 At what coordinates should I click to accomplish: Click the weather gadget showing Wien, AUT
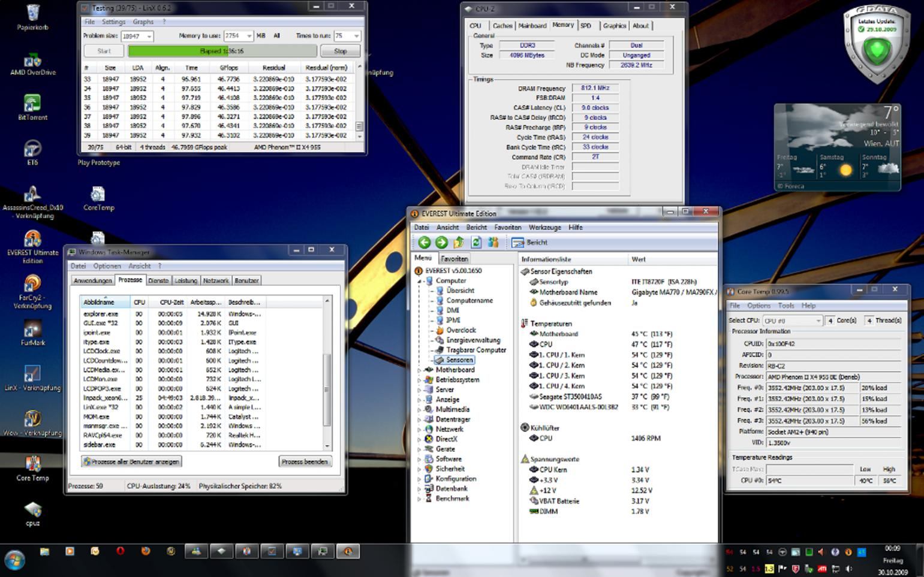coord(837,147)
